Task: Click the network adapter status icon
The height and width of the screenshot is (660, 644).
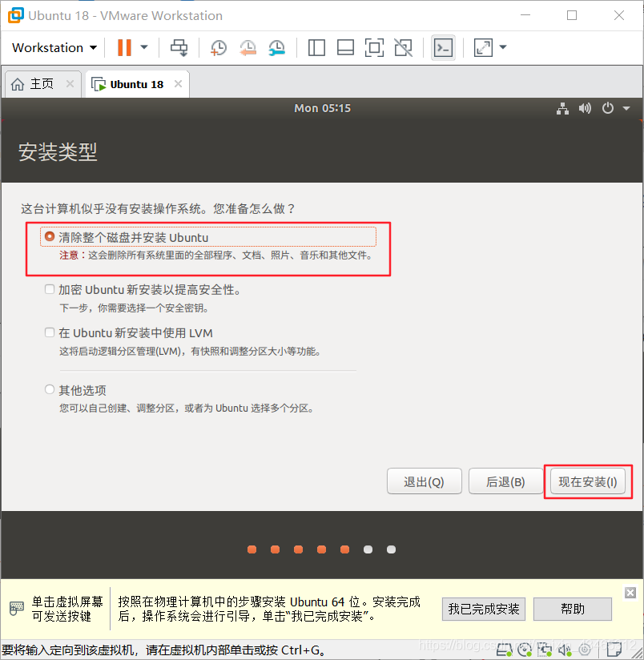Action: pos(544,650)
